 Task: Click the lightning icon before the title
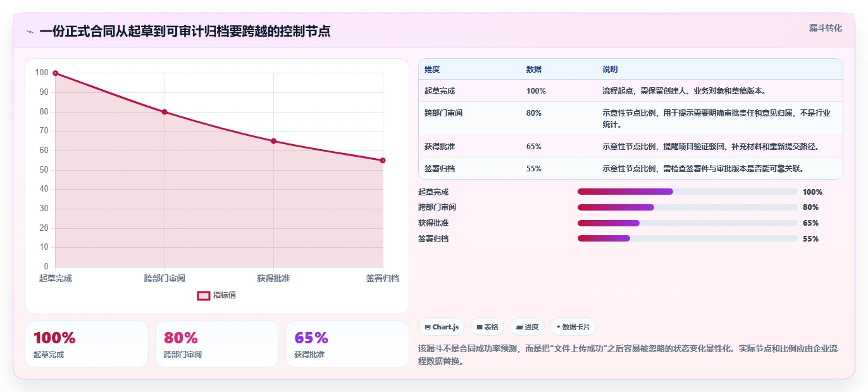30,32
